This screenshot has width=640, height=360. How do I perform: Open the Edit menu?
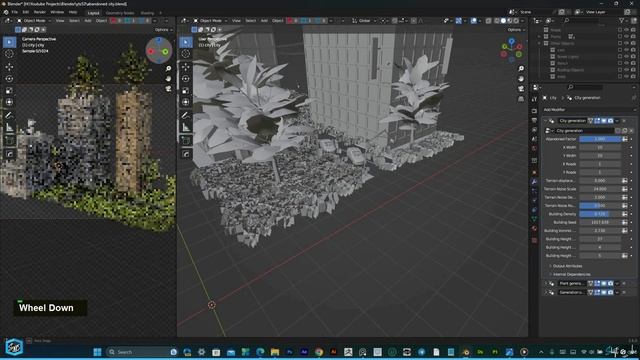coord(26,12)
